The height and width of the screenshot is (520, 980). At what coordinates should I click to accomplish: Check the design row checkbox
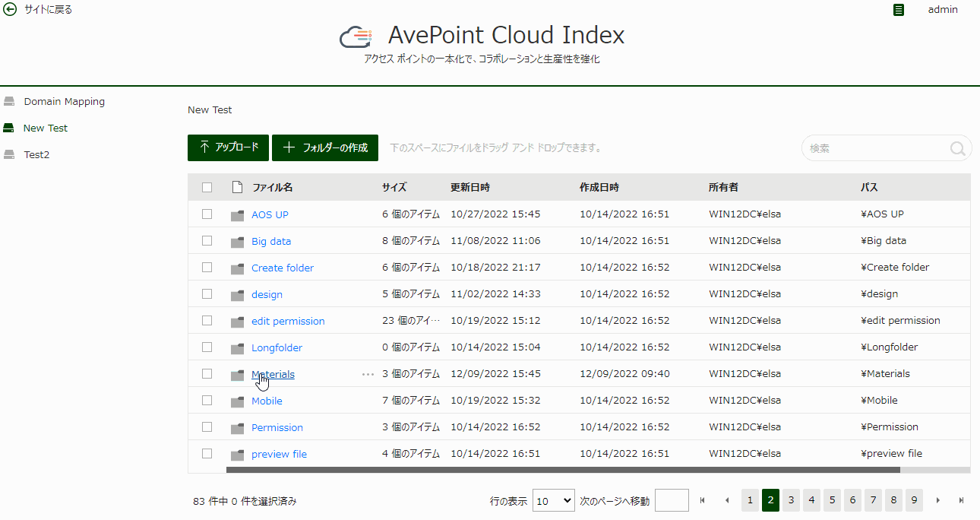coord(207,293)
